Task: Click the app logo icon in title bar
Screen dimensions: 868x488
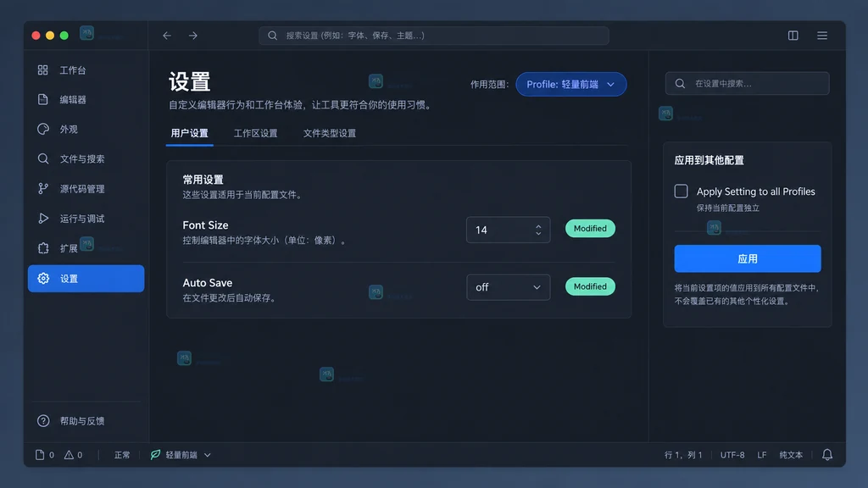Action: coord(87,33)
